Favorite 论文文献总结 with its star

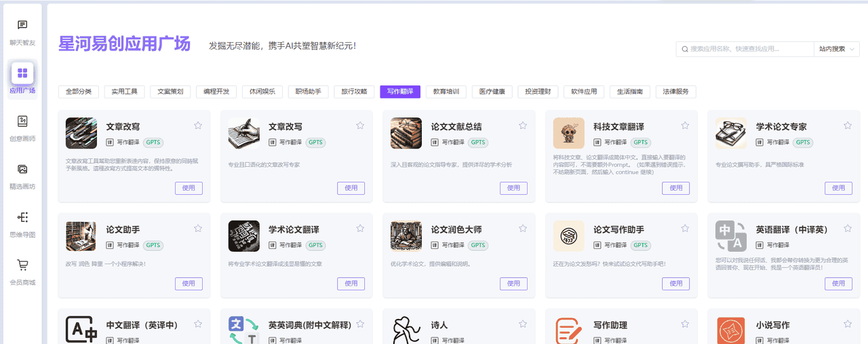(x=523, y=126)
